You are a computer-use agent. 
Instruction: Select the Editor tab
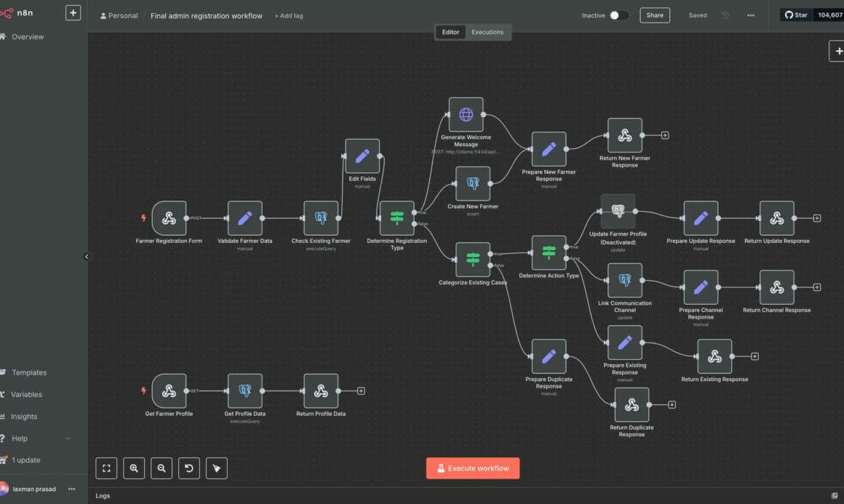tap(450, 32)
